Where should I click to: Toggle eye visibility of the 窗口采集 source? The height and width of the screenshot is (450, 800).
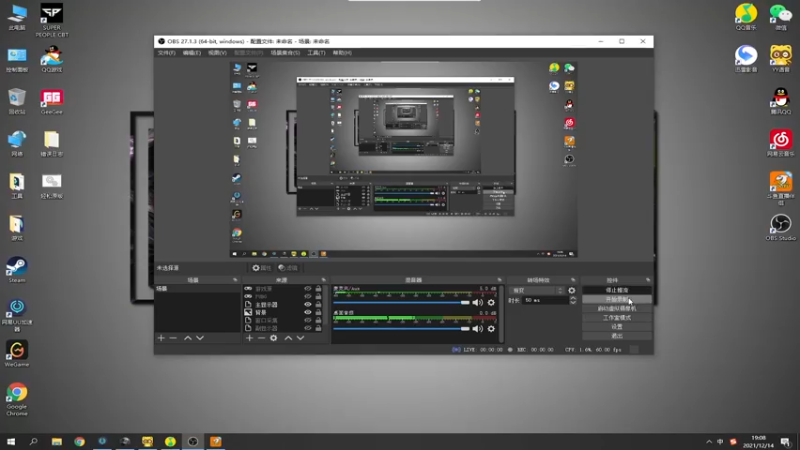click(x=308, y=320)
